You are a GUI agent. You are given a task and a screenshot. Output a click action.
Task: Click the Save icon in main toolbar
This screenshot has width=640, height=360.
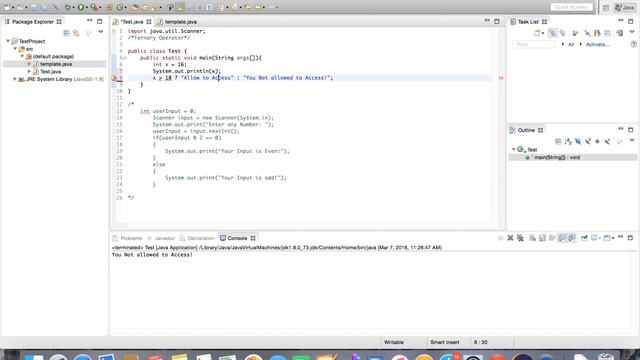34,7
